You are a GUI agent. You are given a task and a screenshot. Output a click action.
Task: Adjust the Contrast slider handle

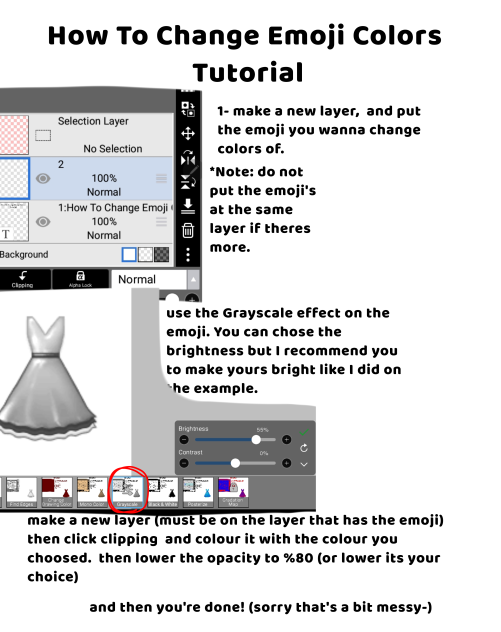click(235, 463)
